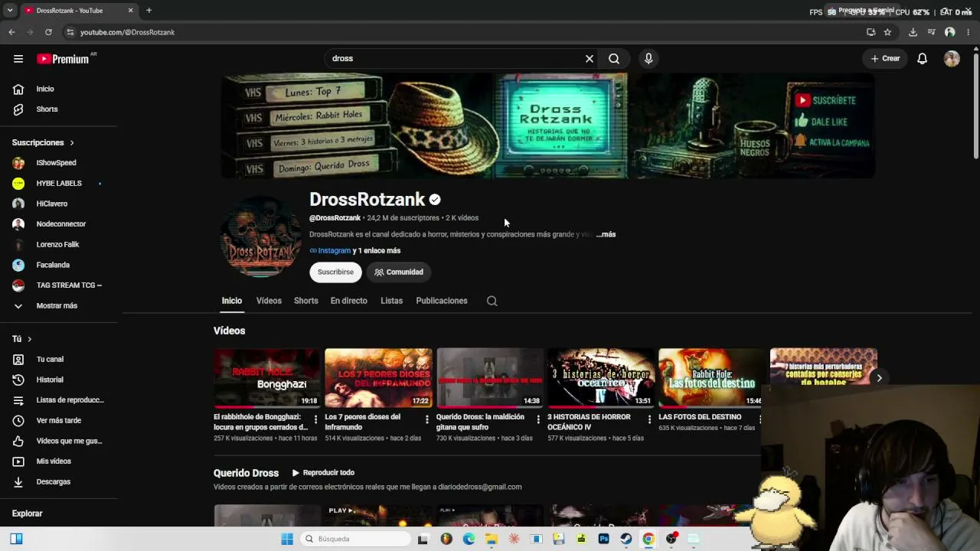The height and width of the screenshot is (551, 980).
Task: Click the magnifier search button
Action: tap(614, 58)
